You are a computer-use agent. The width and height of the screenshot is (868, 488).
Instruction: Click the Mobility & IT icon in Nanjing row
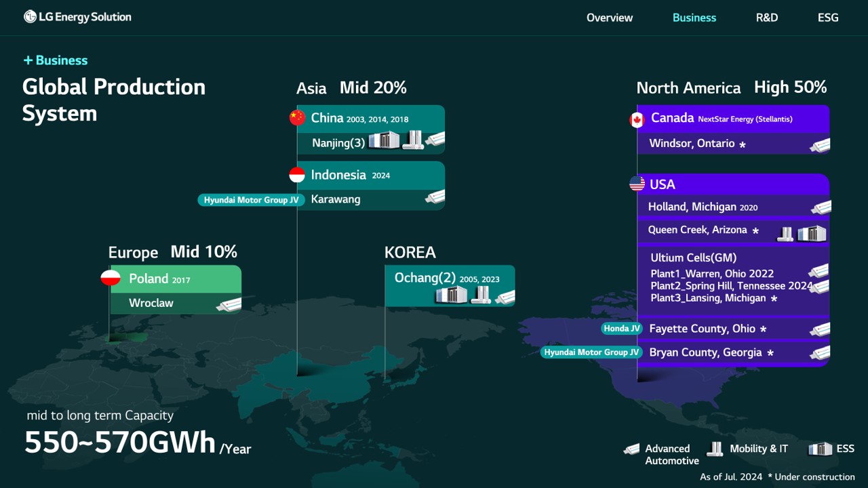click(412, 140)
